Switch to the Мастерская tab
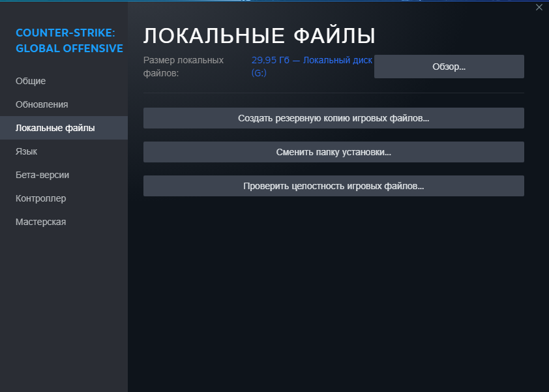Image resolution: width=549 pixels, height=392 pixels. pyautogui.click(x=40, y=222)
